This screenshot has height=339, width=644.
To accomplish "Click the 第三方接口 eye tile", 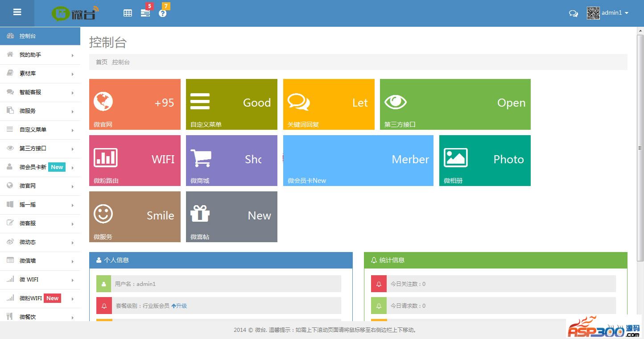I will (x=455, y=104).
